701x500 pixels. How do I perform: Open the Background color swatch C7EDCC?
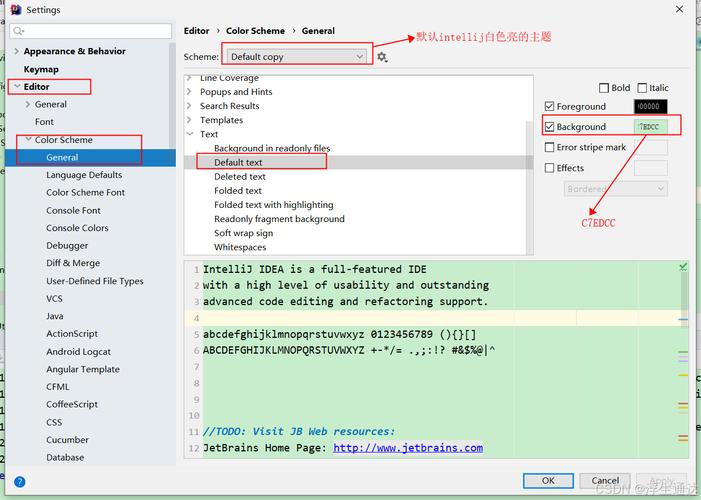coord(650,127)
